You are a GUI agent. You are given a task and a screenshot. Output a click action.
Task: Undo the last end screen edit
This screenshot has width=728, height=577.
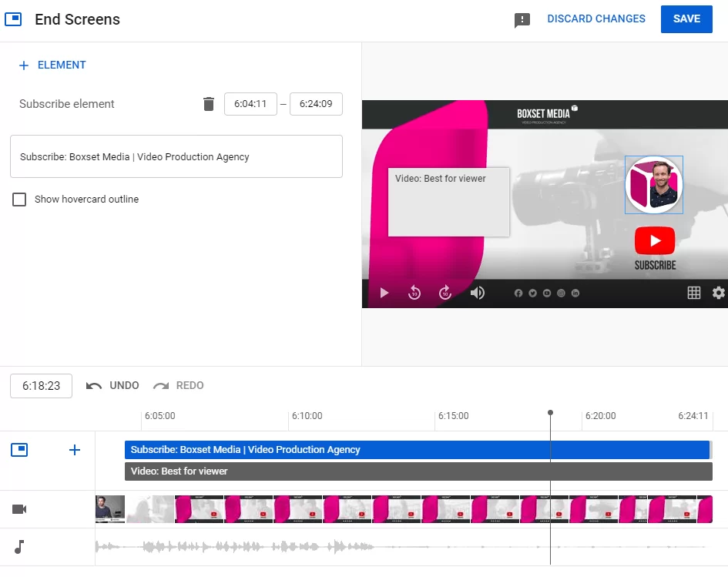coord(112,385)
